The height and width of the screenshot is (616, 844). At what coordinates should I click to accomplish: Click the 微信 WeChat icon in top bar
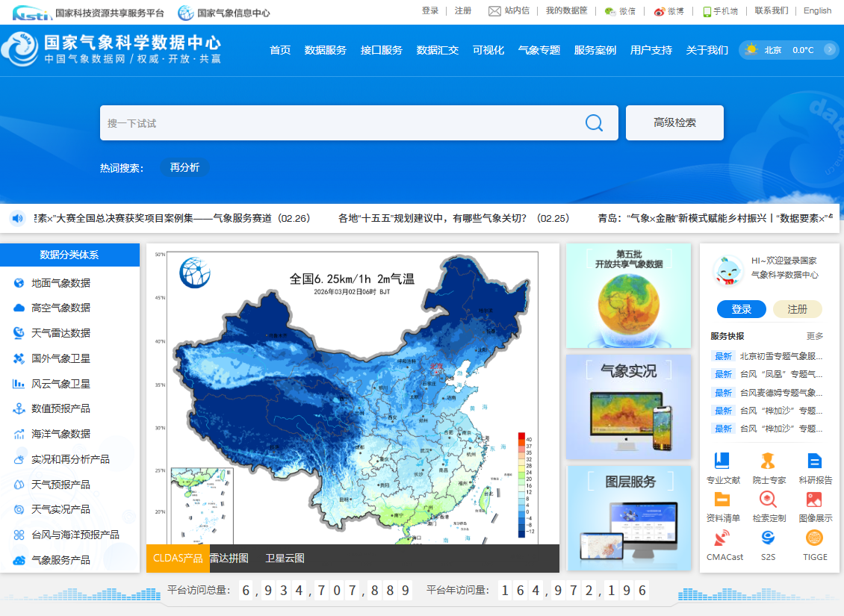tap(609, 12)
